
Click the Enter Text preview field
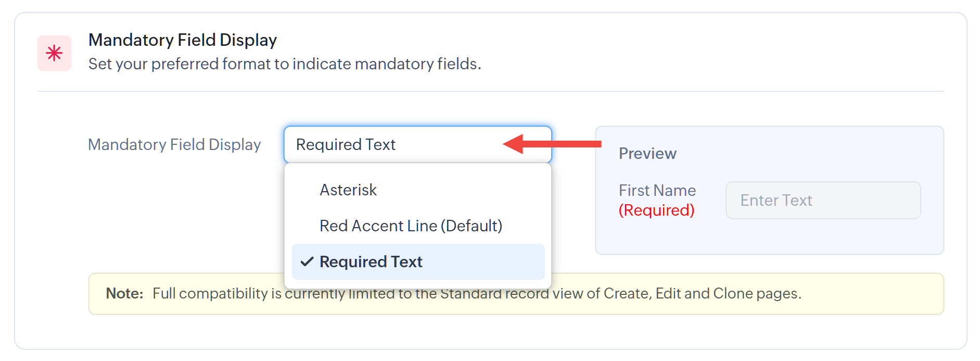[823, 200]
